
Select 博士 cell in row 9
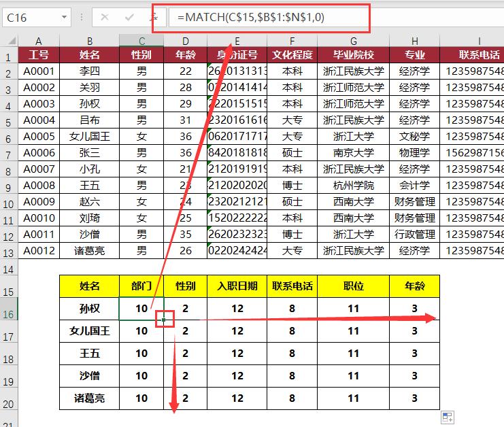tap(292, 185)
